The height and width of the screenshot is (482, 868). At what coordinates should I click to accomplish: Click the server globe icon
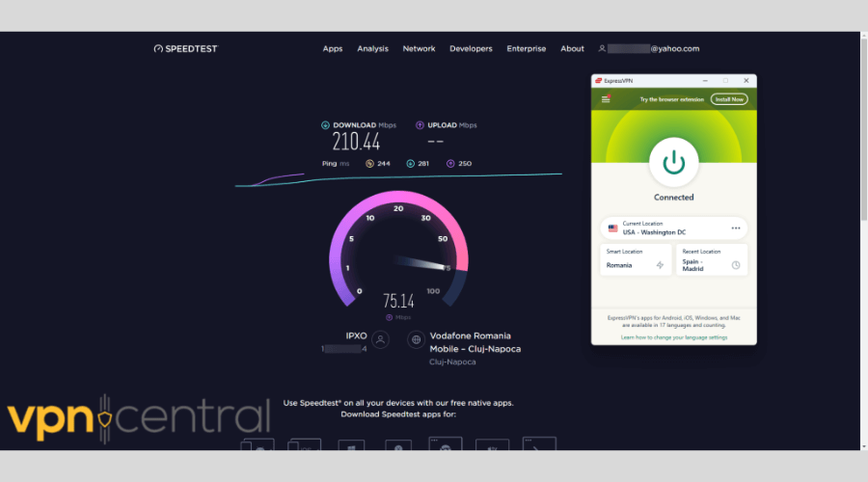coord(416,339)
